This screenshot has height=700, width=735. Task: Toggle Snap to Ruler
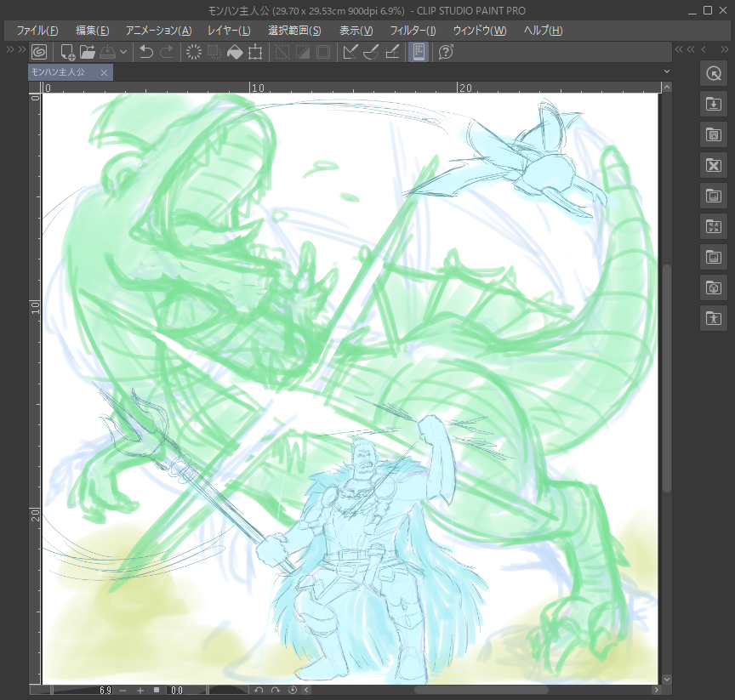point(350,52)
